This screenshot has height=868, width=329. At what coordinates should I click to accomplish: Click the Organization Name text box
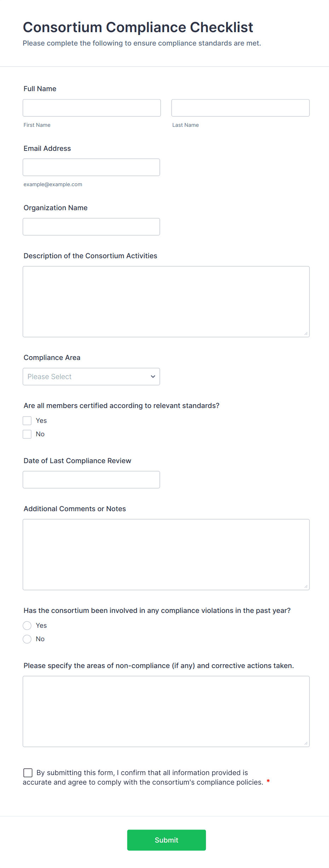pos(91,226)
